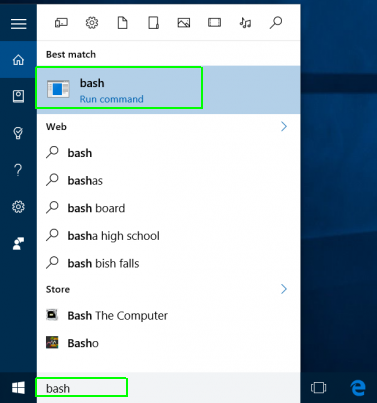Filter results by Settings gear icon
Viewport: 377px width, 403px height.
(92, 23)
